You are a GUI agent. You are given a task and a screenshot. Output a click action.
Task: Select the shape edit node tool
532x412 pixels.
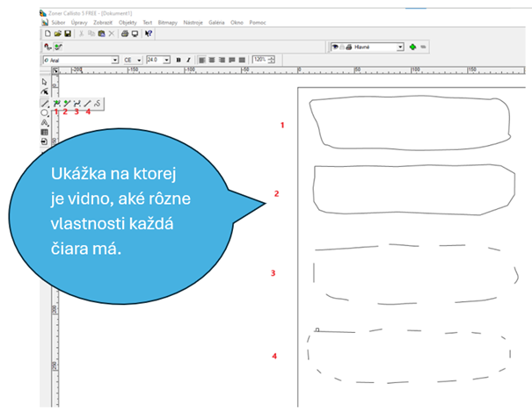click(44, 92)
